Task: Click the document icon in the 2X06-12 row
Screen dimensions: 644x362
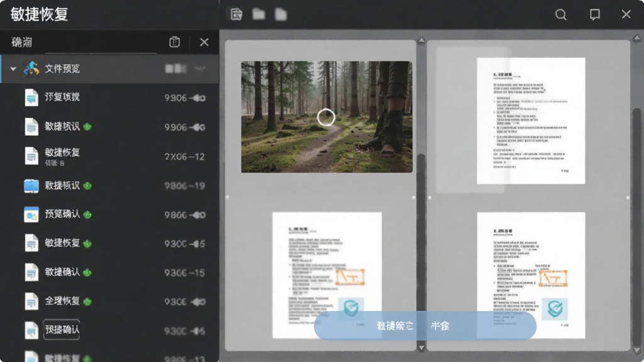Action: coord(31,156)
